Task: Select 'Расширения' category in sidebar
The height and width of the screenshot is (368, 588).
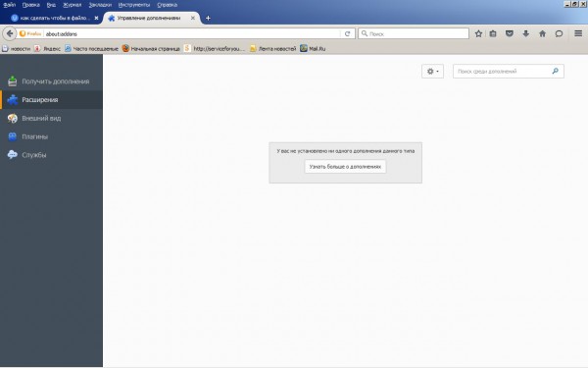Action: pos(51,99)
